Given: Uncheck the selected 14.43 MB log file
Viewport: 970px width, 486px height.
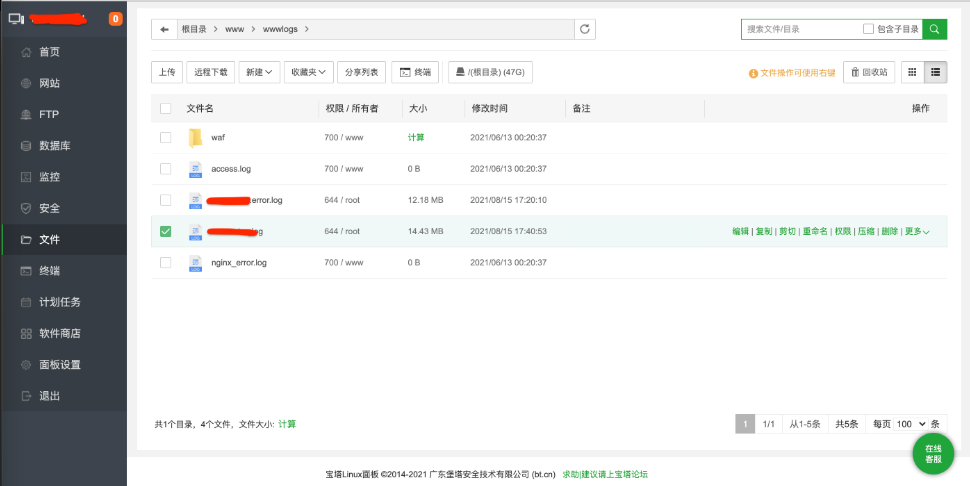Looking at the screenshot, I should [x=165, y=231].
